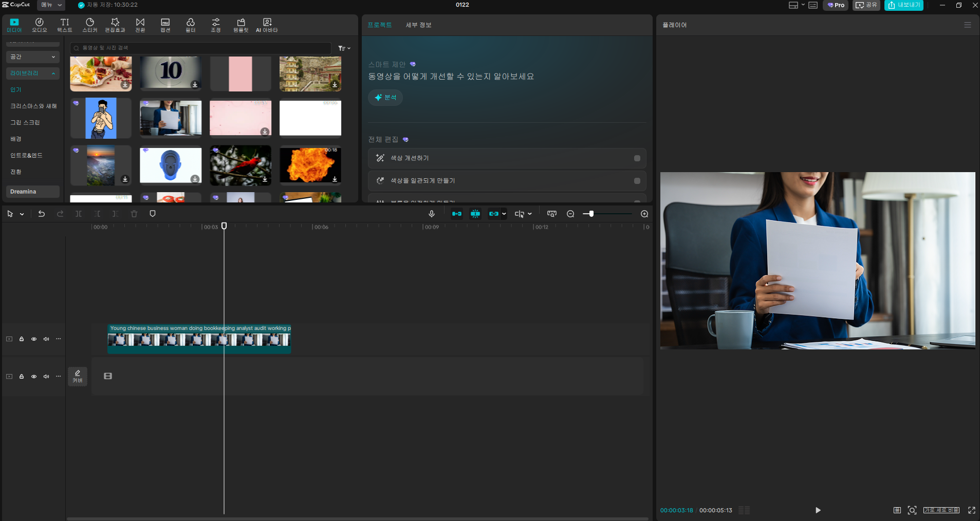Click the delete trash icon in timeline toolbar
980x521 pixels.
[x=134, y=214]
